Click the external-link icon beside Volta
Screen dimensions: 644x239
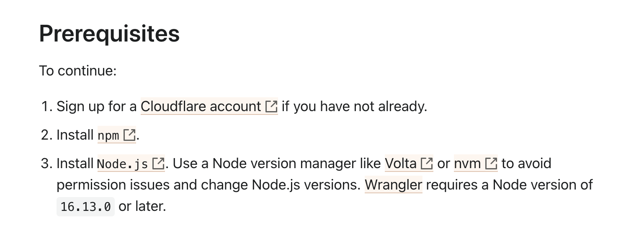pos(426,164)
